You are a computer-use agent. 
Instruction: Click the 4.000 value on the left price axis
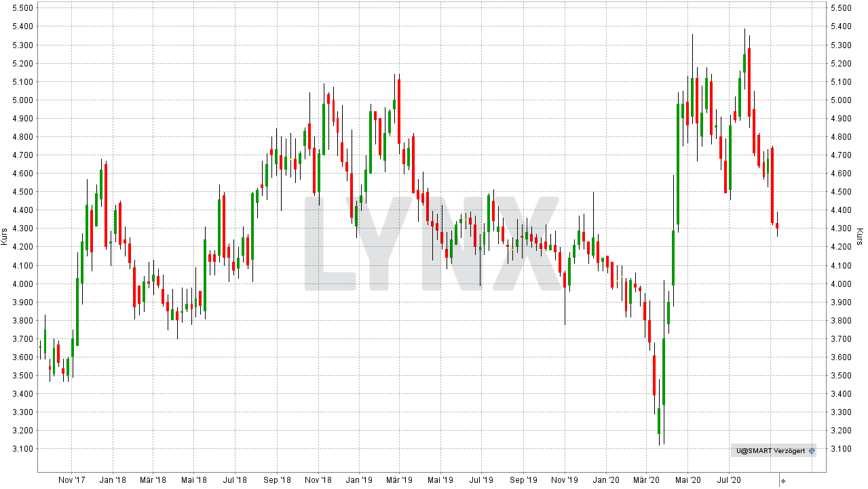pos(24,283)
